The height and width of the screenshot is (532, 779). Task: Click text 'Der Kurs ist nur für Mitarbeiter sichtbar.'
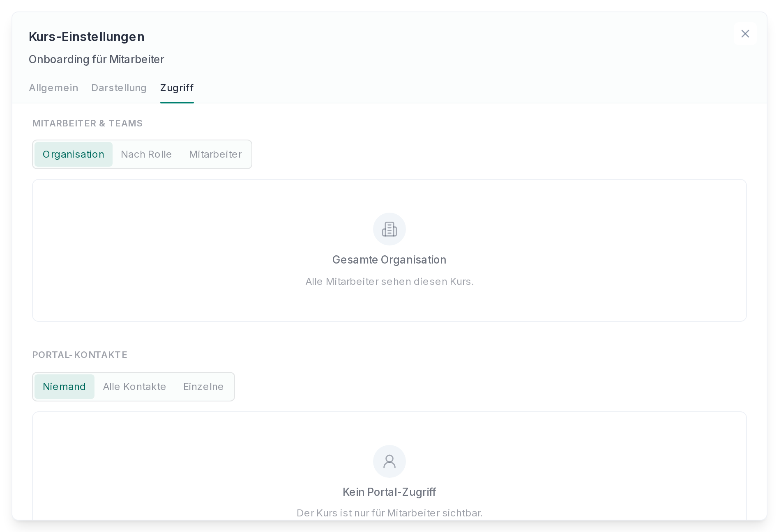click(x=389, y=513)
